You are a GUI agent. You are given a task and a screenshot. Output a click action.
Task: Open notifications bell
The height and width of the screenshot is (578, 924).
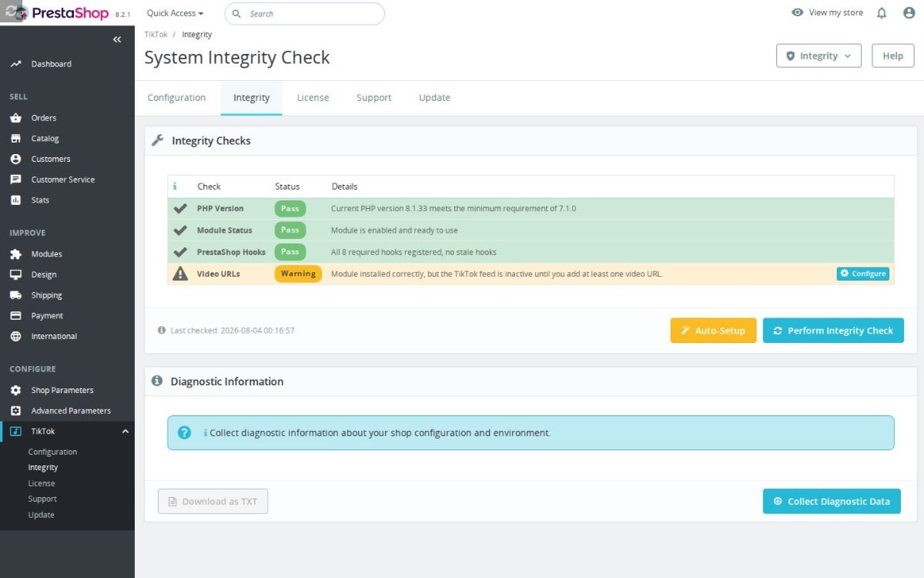pos(882,13)
